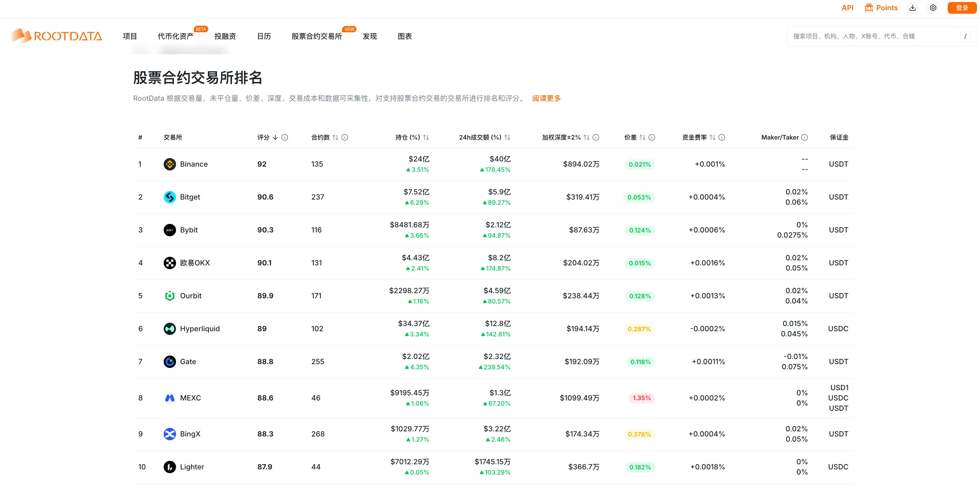Sort table by 资金费率 arrows
The width and height of the screenshot is (980, 491).
pyautogui.click(x=712, y=137)
